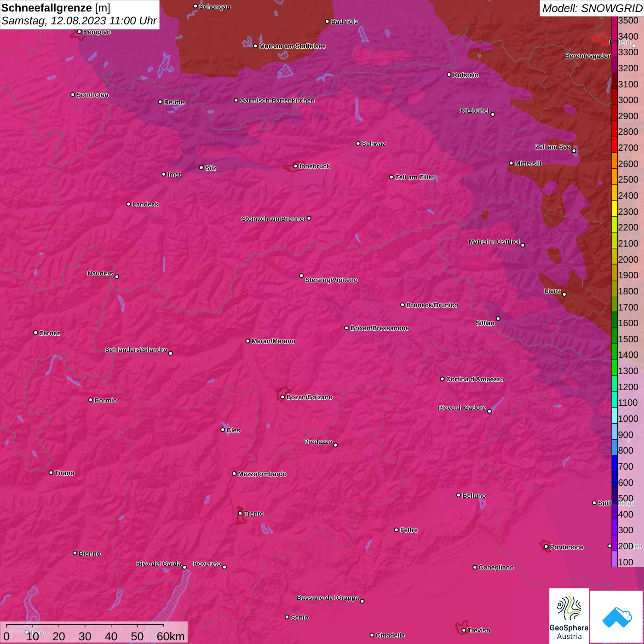This screenshot has height=644, width=644.
Task: Click the Kitzbühel location dot
Action: coord(493,114)
